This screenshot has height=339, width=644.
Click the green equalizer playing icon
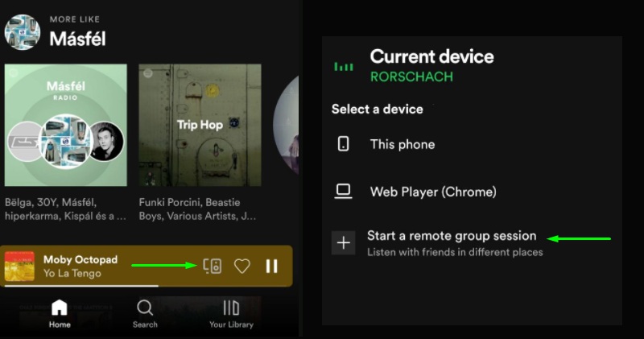click(x=344, y=66)
